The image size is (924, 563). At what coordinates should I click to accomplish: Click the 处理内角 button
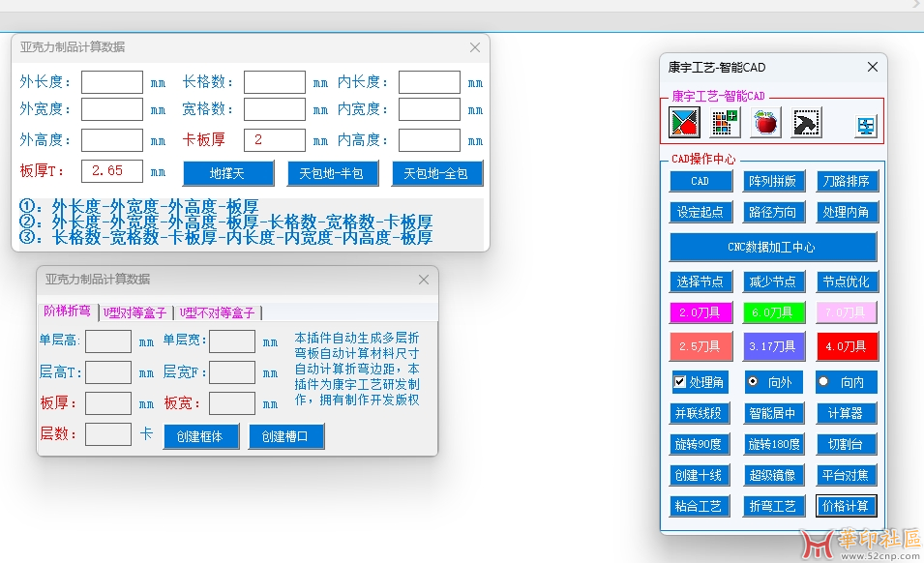(847, 212)
